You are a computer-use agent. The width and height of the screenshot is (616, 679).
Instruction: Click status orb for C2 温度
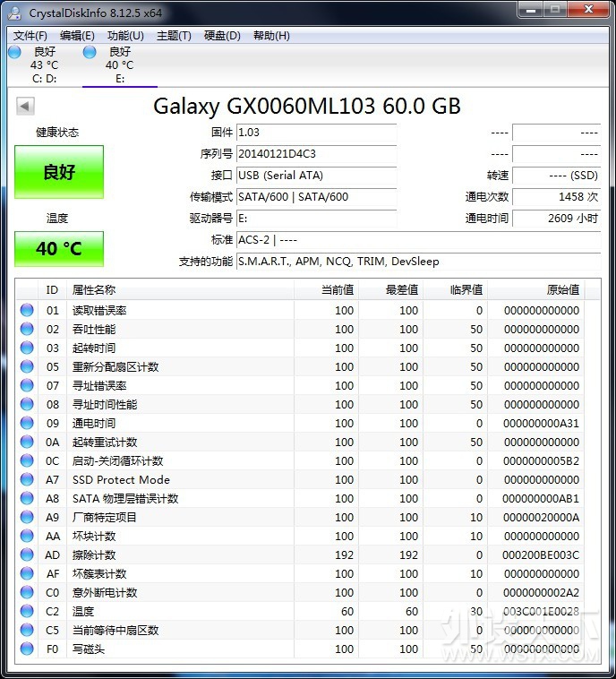pos(27,611)
